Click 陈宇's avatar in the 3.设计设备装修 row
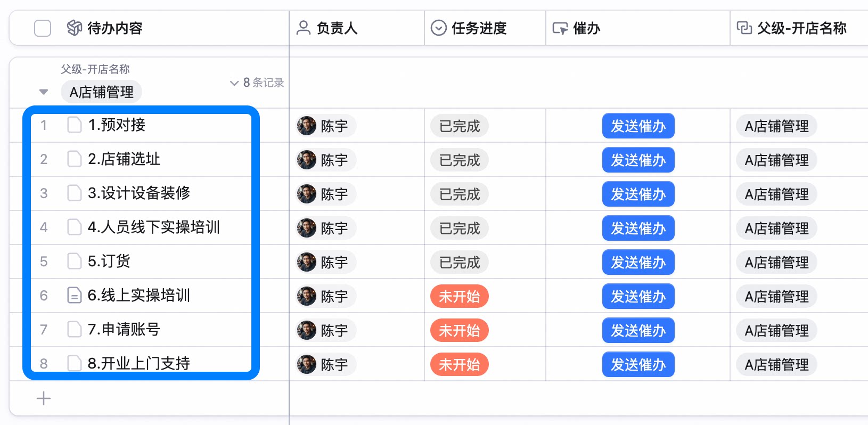Screen dimensions: 868x425 click(306, 194)
